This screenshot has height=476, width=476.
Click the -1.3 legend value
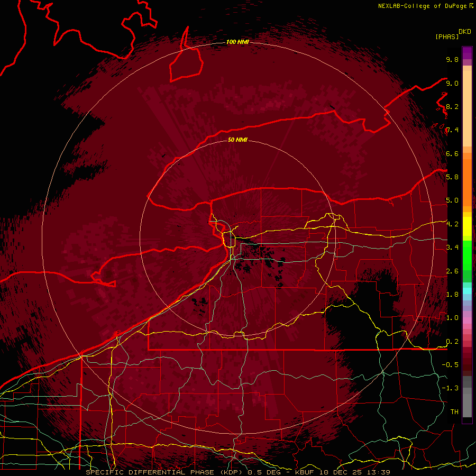(450, 388)
